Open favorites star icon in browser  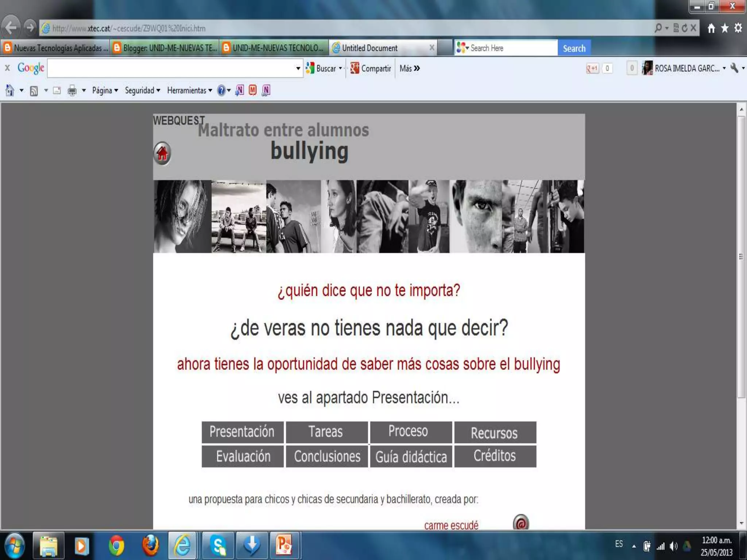pos(725,28)
